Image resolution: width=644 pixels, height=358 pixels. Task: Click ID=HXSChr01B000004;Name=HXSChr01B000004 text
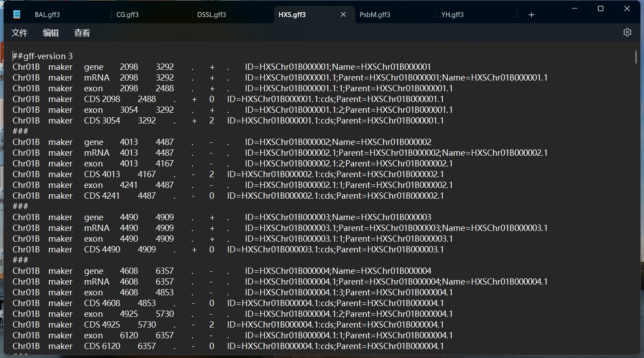pyautogui.click(x=338, y=271)
